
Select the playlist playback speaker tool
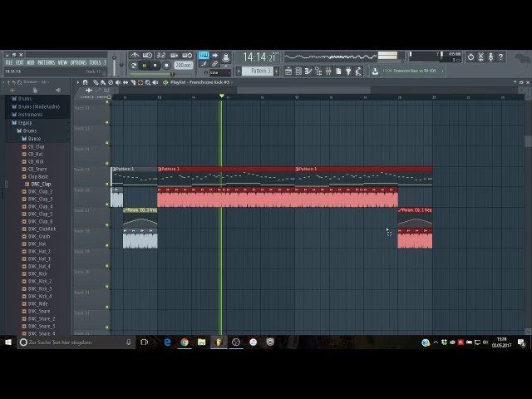point(155,82)
